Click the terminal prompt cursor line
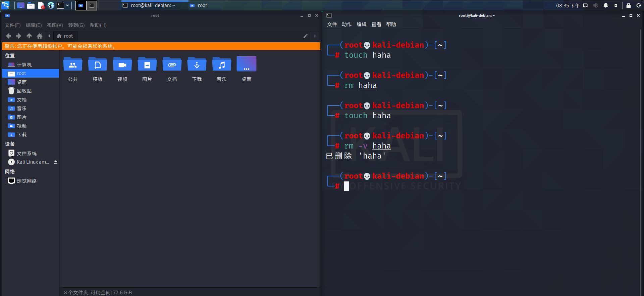The height and width of the screenshot is (296, 644). (346, 186)
